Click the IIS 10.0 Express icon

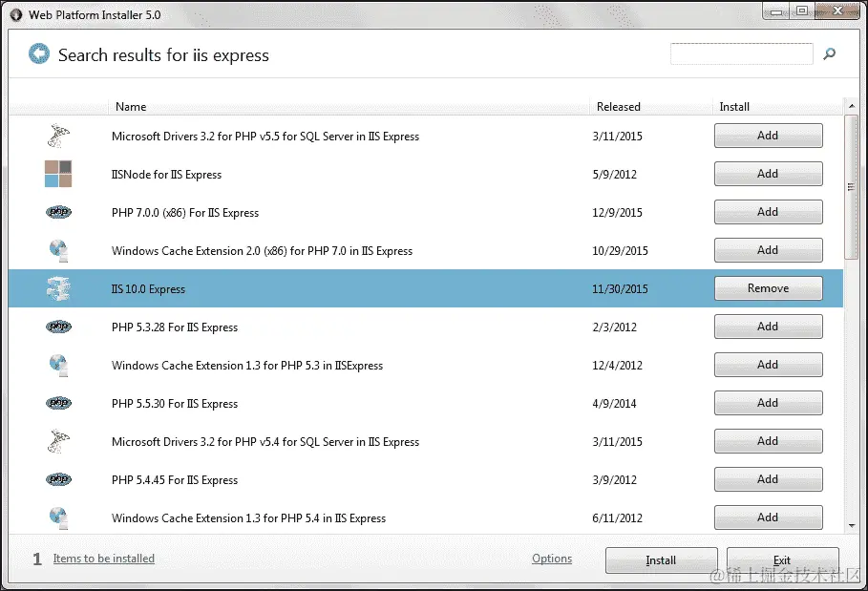(58, 288)
